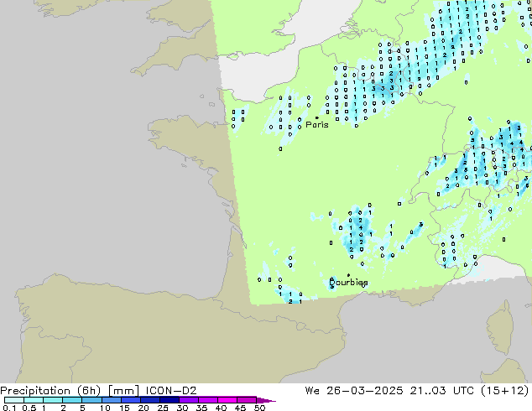Select the 30–35 mm purple swatch

coord(188,400)
